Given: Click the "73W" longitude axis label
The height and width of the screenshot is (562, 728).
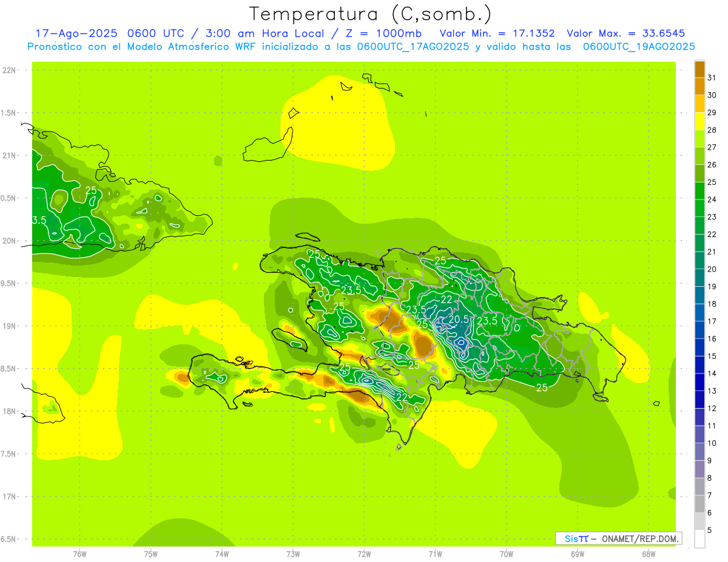Looking at the screenshot, I should click(x=293, y=554).
